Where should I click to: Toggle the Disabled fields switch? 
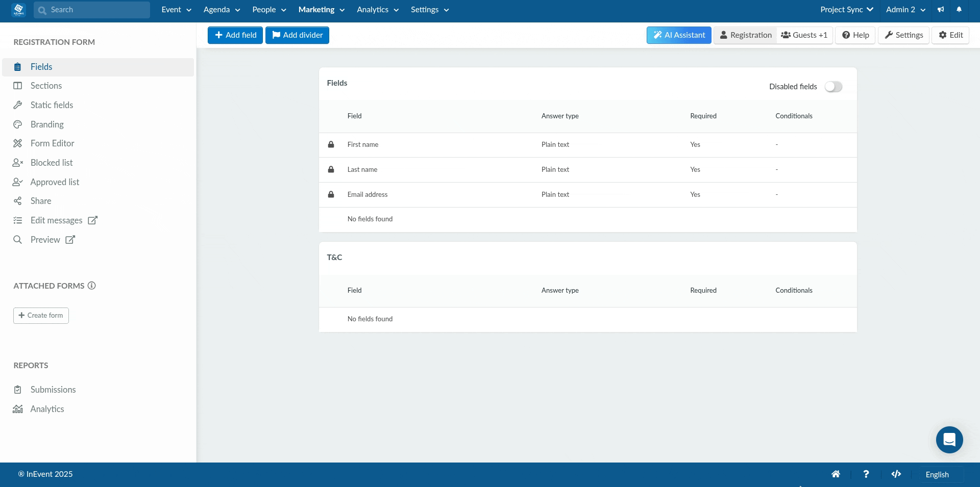834,87
